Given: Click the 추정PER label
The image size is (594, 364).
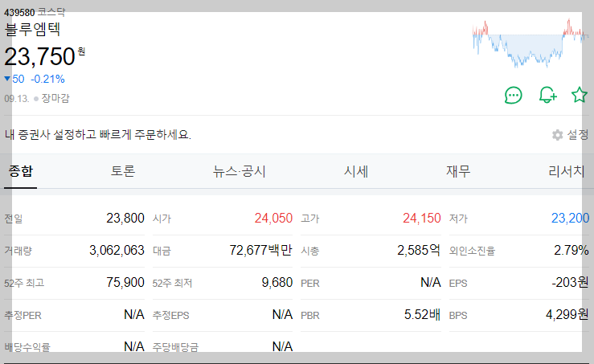Looking at the screenshot, I should point(23,316).
